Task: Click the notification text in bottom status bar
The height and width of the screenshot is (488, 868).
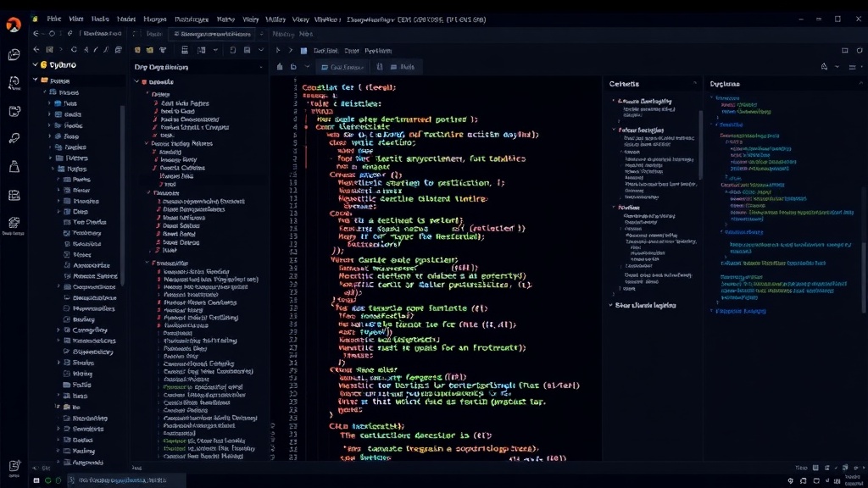Action: (122, 480)
